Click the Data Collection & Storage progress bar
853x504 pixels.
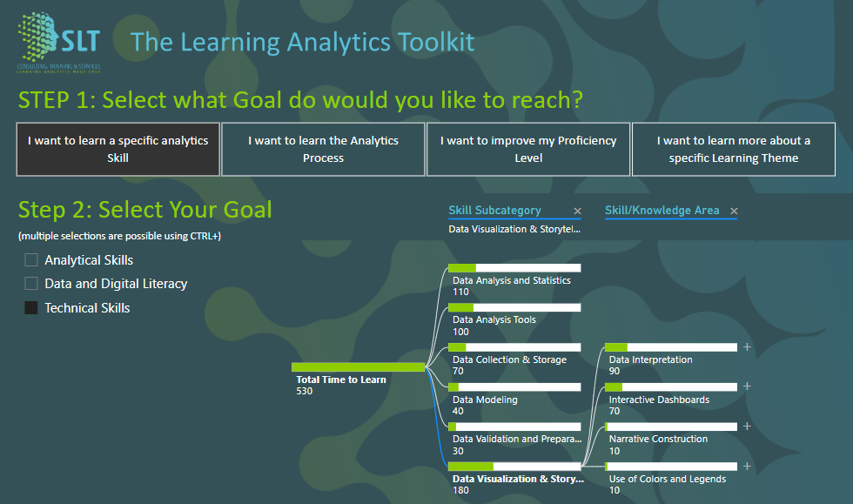[515, 346]
